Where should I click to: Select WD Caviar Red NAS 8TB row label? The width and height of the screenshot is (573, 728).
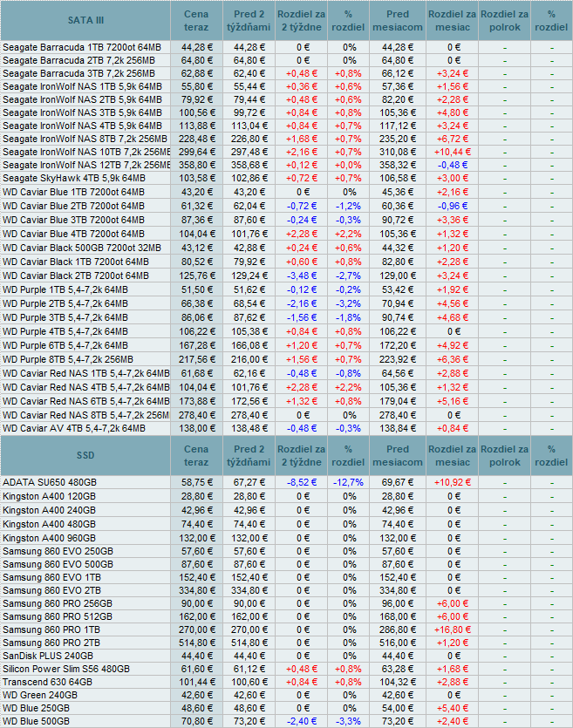coord(85,415)
